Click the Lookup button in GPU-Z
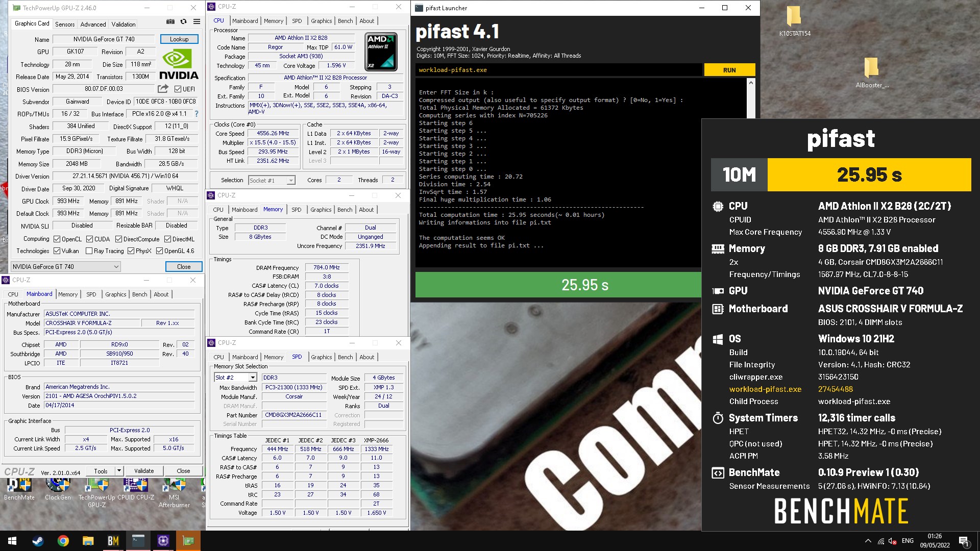The width and height of the screenshot is (980, 551). pyautogui.click(x=179, y=39)
